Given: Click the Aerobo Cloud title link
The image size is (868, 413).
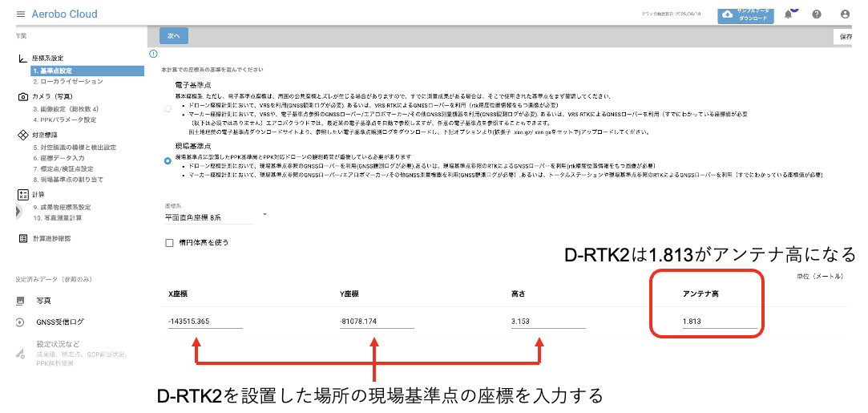Looking at the screenshot, I should [x=64, y=14].
